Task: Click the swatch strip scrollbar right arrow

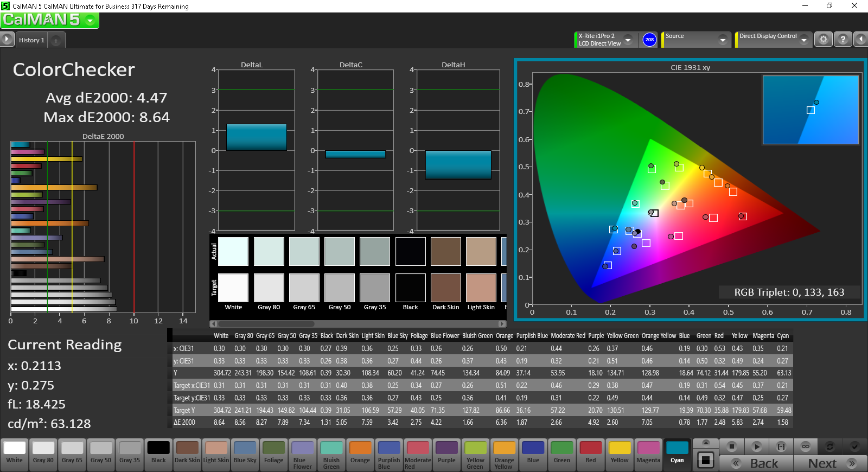Action: 502,324
